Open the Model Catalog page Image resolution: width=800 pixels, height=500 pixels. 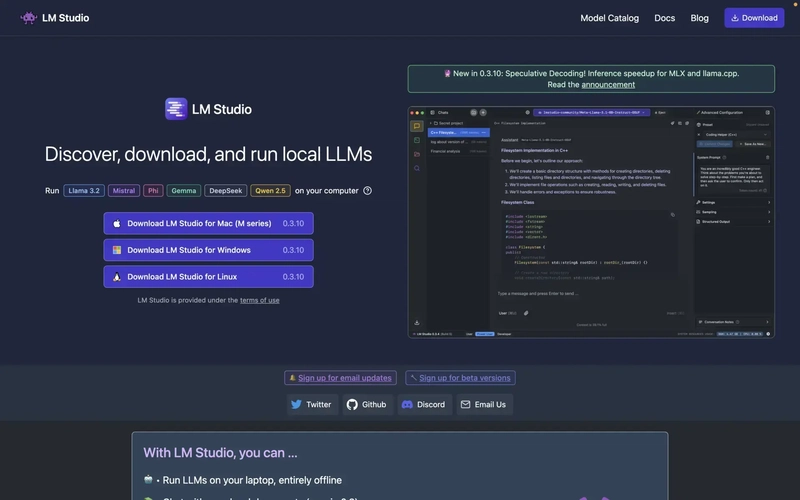point(609,18)
